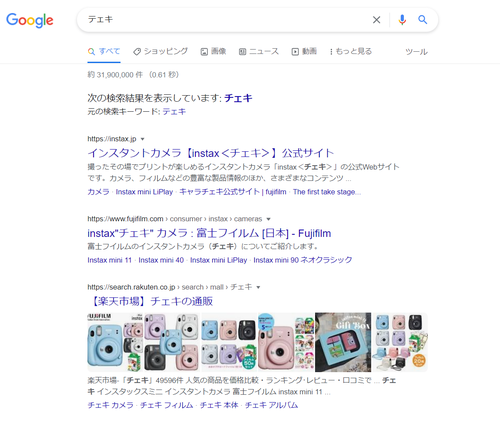The height and width of the screenshot is (423, 500).
Task: Open the 富士フイルム [日本] - Fujifilm result
Action: click(x=209, y=233)
